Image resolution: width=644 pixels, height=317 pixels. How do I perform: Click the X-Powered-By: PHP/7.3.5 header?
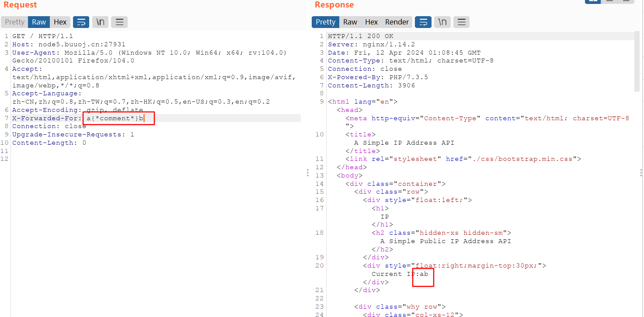[378, 77]
